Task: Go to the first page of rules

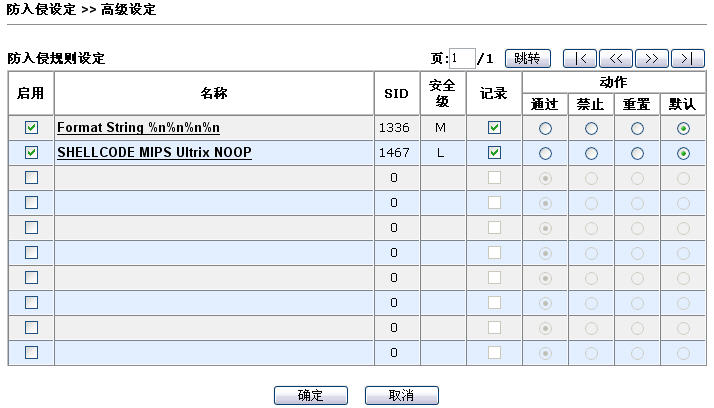Action: [580, 58]
